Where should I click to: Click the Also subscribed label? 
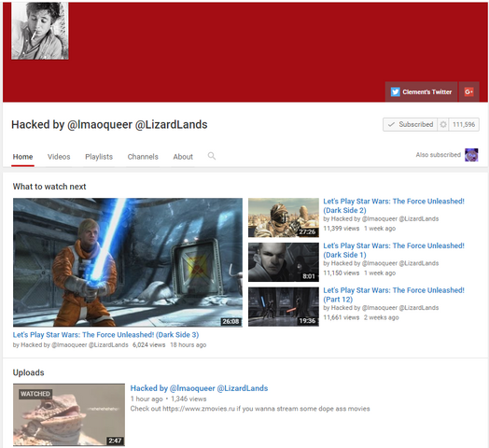[x=439, y=155]
